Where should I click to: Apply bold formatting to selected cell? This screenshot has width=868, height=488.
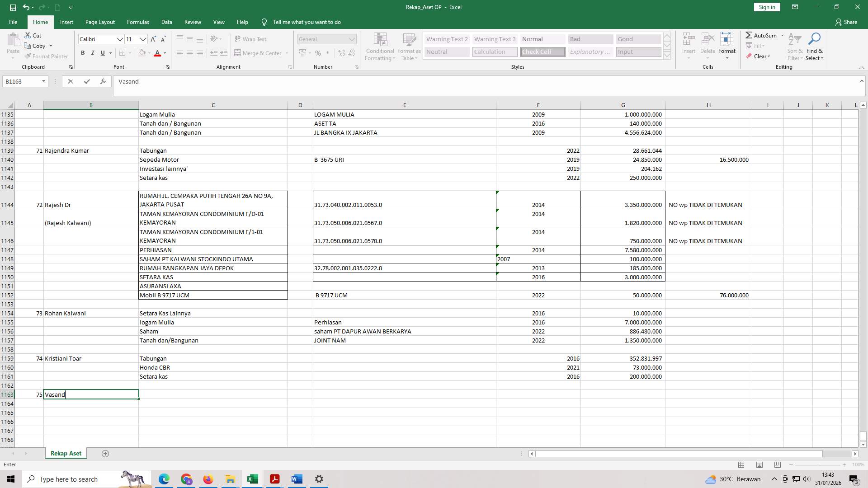pos(83,53)
